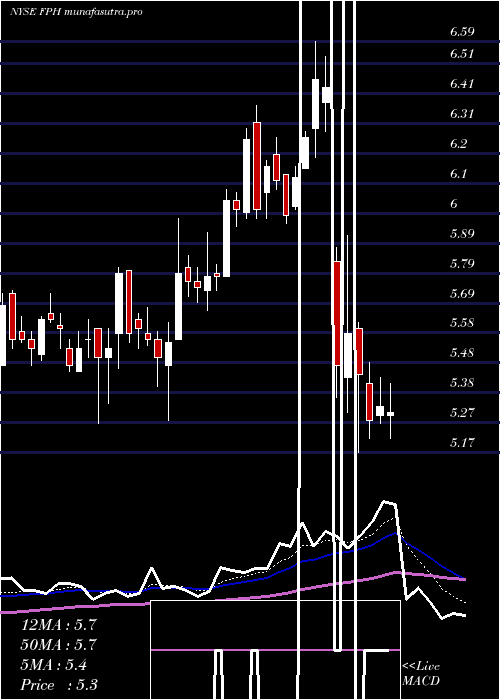500x700 pixels.
Task: Click the 5.79 price axis label
Action: 462,263
